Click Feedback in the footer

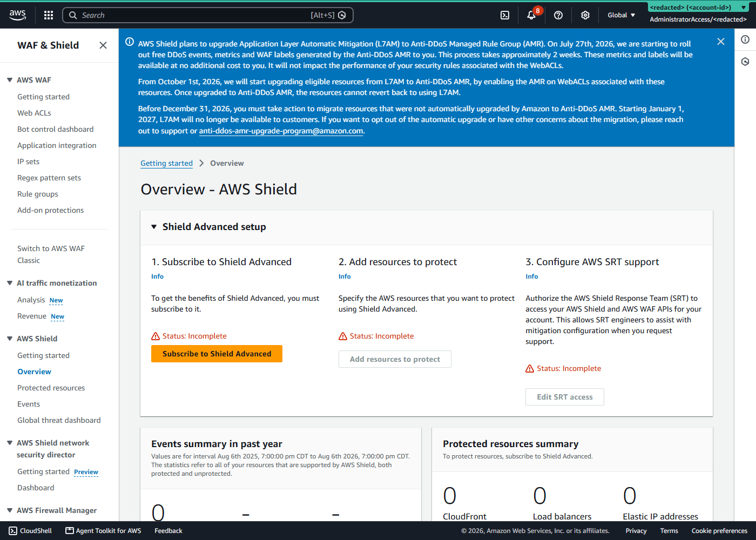(x=168, y=531)
